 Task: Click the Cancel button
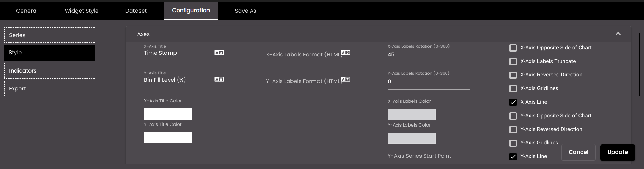click(578, 152)
